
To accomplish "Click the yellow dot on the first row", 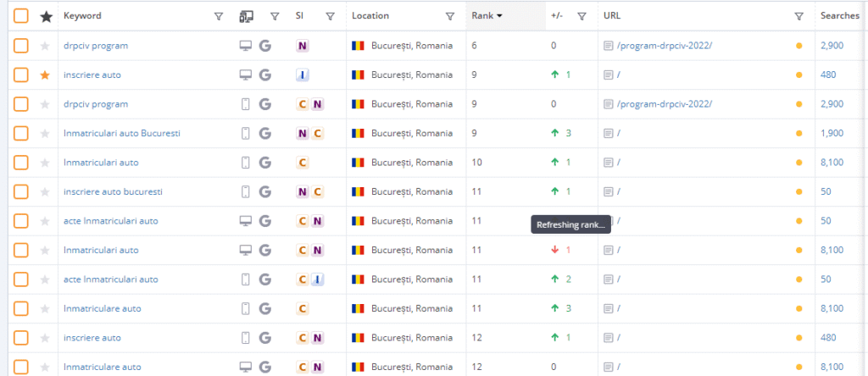I will [x=798, y=46].
